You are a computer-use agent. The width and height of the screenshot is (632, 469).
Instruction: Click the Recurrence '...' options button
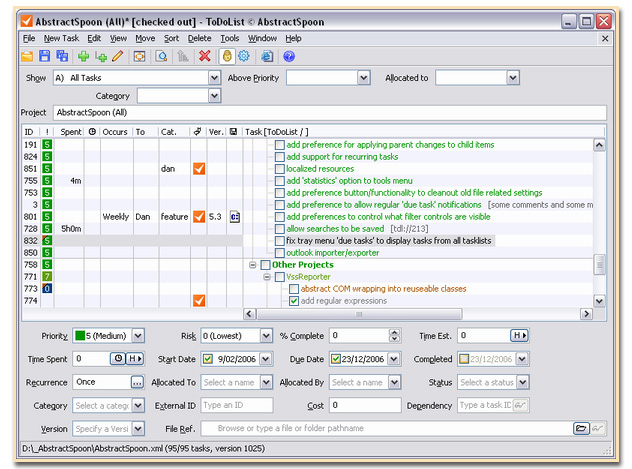(137, 382)
